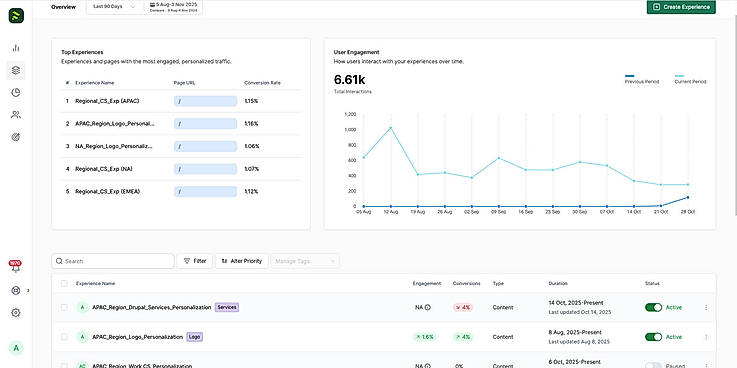Toggle Previous Period legend swatch
This screenshot has width=737, height=368.
point(630,76)
